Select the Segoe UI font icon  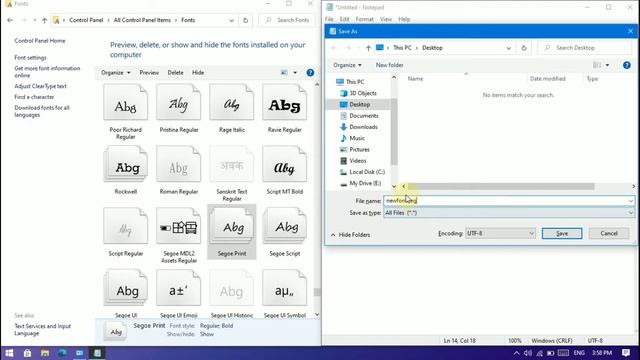point(125,288)
